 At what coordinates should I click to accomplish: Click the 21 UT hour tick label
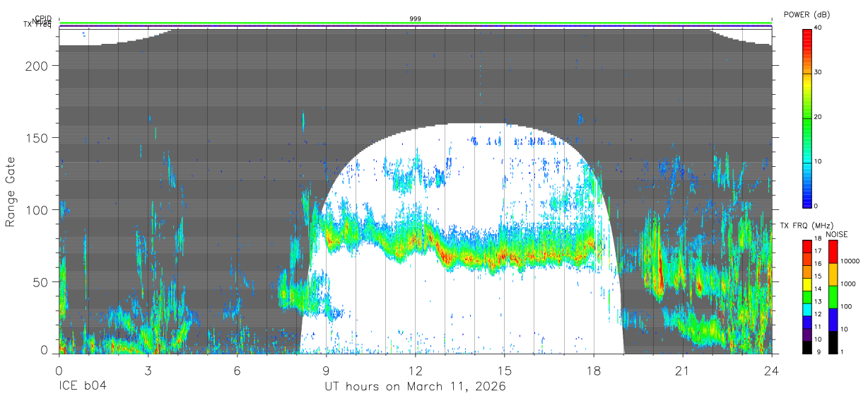683,371
